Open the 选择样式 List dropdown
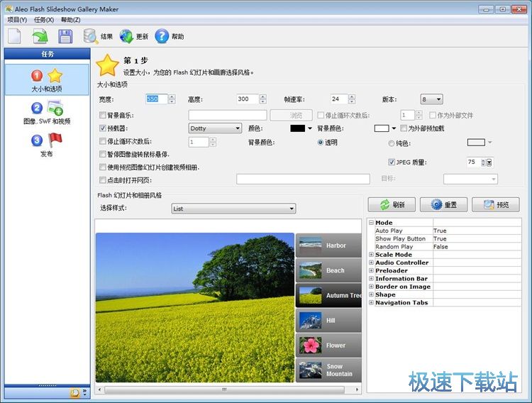This screenshot has height=403, width=532. [233, 209]
